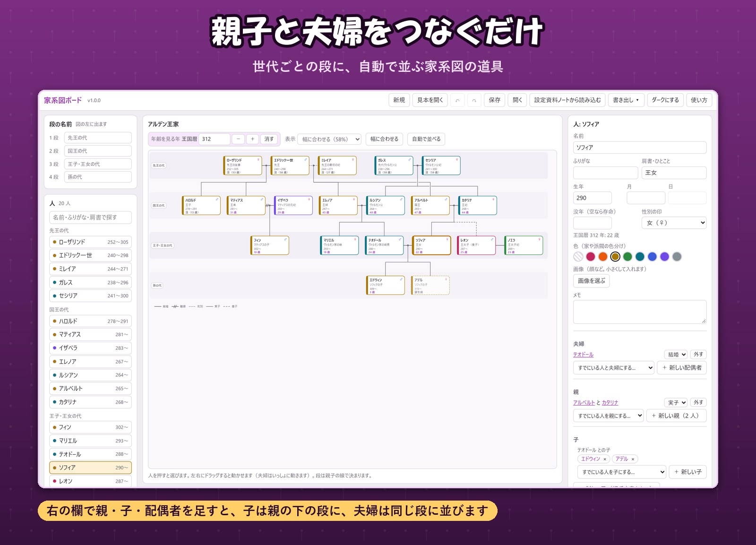The width and height of the screenshot is (756, 545).
Task: Click the 保存 save button
Action: pyautogui.click(x=495, y=100)
